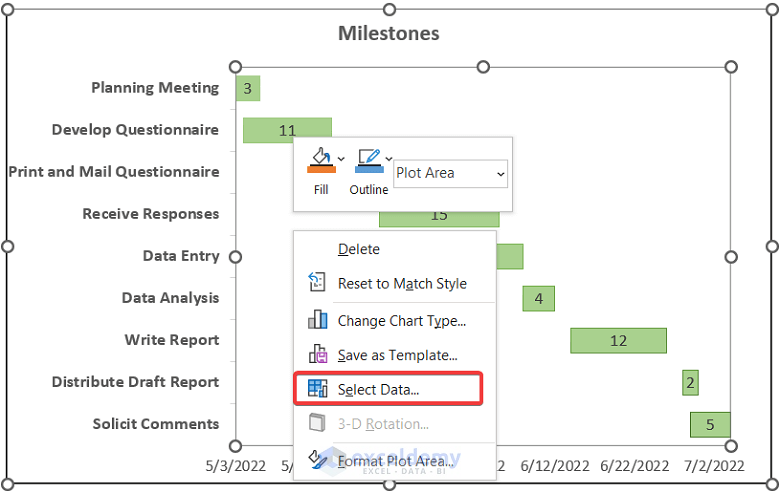Click the Data Analysis bar labeled 4
Image resolution: width=780 pixels, height=493 pixels.
[538, 298]
